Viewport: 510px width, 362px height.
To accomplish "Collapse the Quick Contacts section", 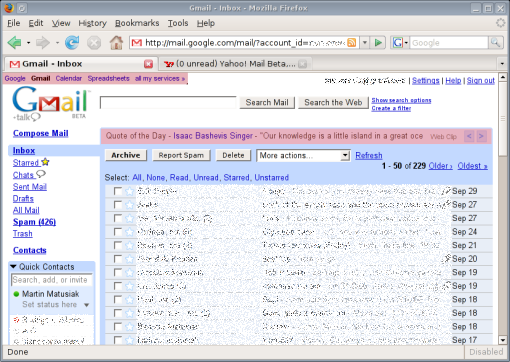I will [x=13, y=267].
